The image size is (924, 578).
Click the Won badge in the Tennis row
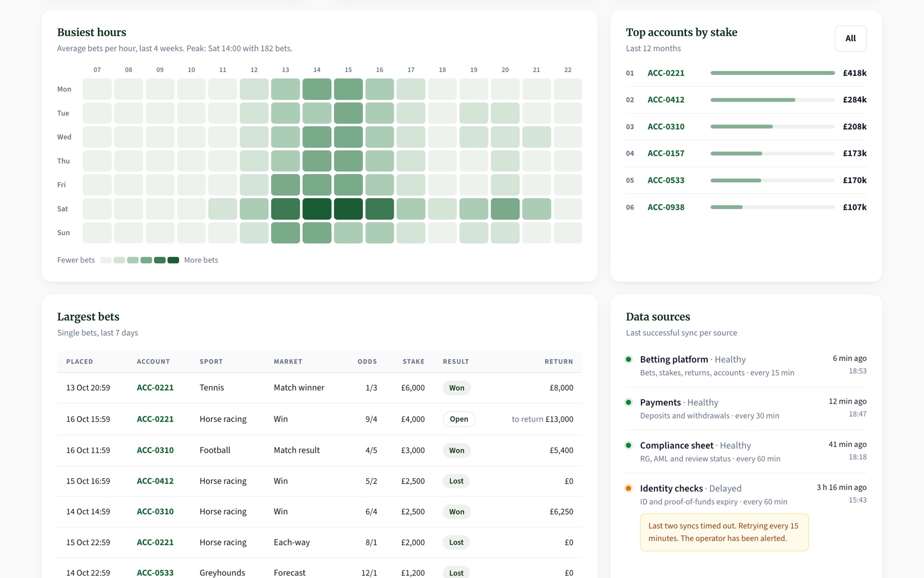(457, 388)
